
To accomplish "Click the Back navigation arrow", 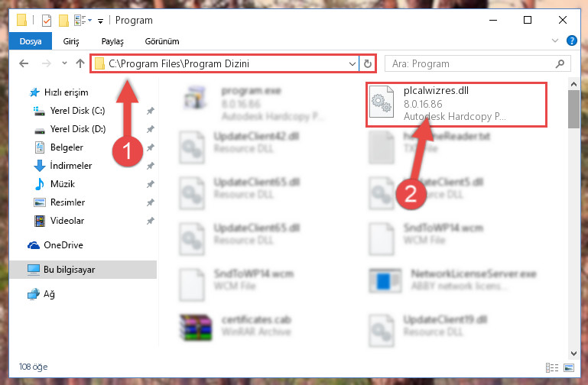I will point(24,63).
